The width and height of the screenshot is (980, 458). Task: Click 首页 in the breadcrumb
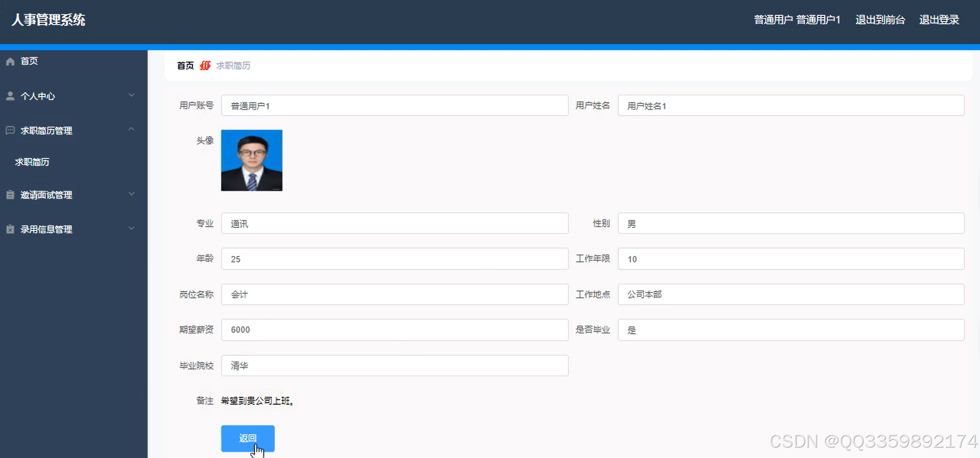pos(185,65)
